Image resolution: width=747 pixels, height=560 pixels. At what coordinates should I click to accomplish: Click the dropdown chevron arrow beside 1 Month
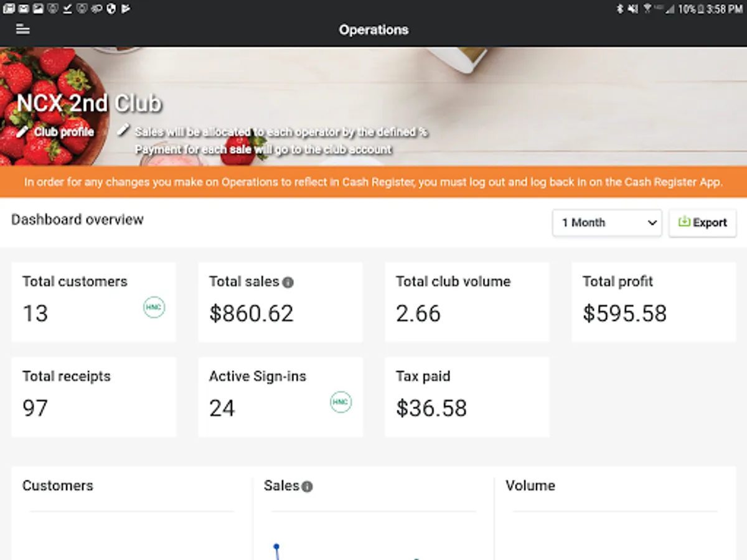652,223
